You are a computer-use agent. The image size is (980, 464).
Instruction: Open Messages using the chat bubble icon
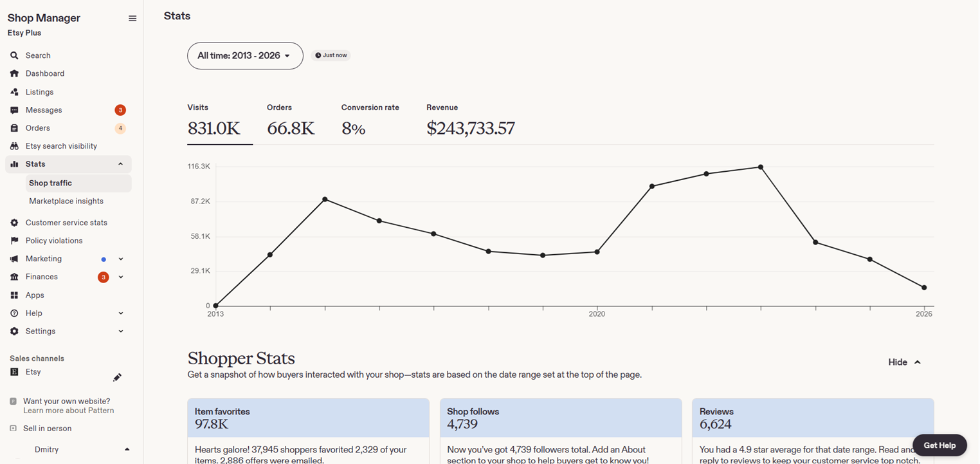click(14, 110)
